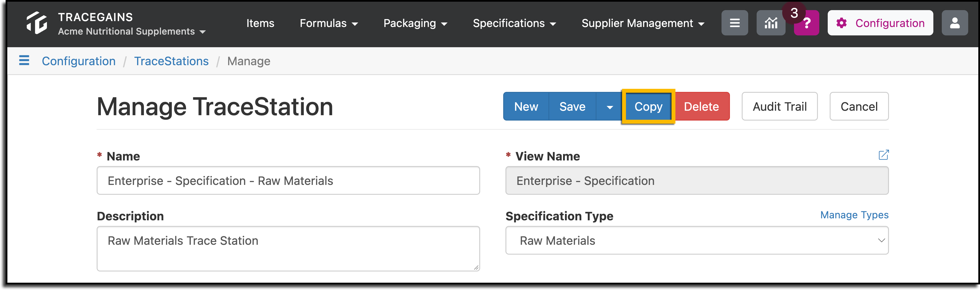Open View Name external link icon
Image resolution: width=980 pixels, height=290 pixels.
point(883,155)
